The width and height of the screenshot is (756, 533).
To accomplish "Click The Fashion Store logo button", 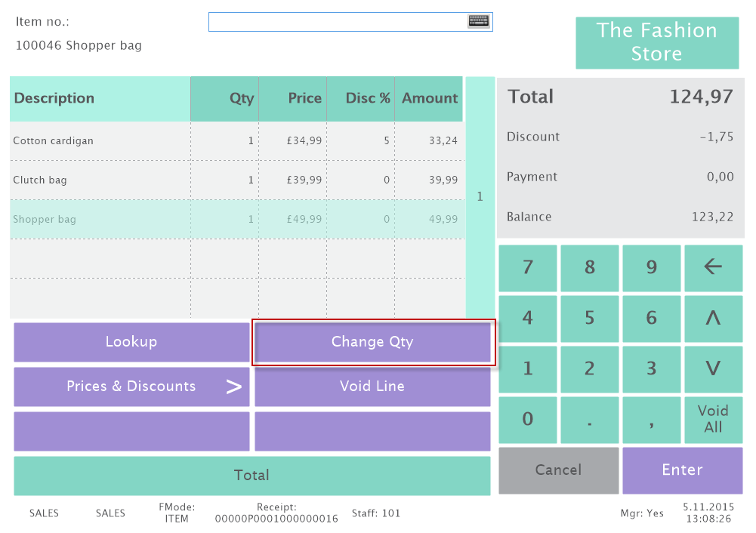I will pos(656,42).
